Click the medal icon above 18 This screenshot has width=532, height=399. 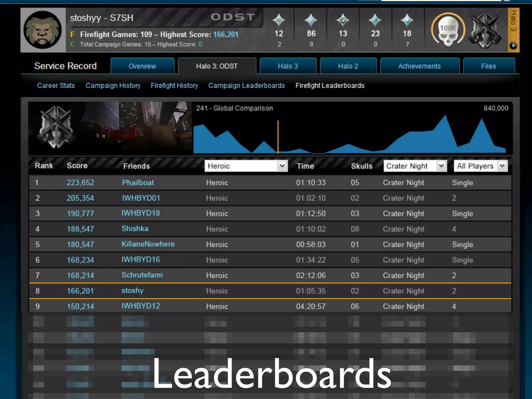point(407,20)
